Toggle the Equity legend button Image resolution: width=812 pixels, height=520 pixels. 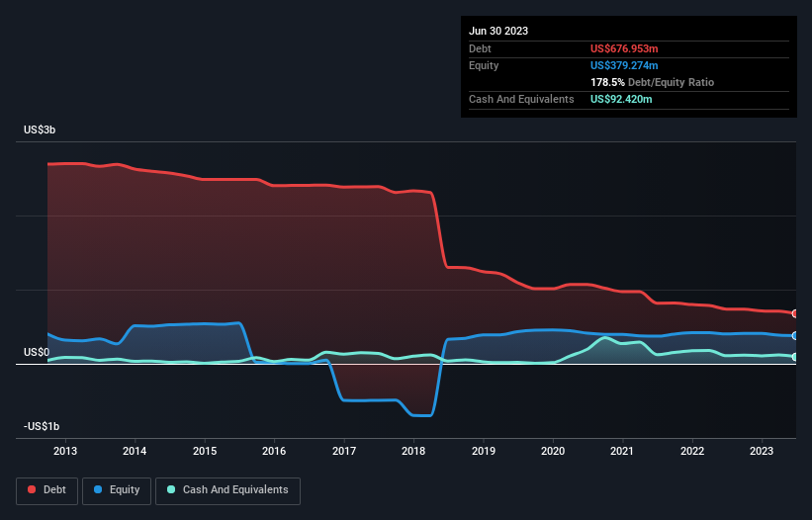coord(117,490)
